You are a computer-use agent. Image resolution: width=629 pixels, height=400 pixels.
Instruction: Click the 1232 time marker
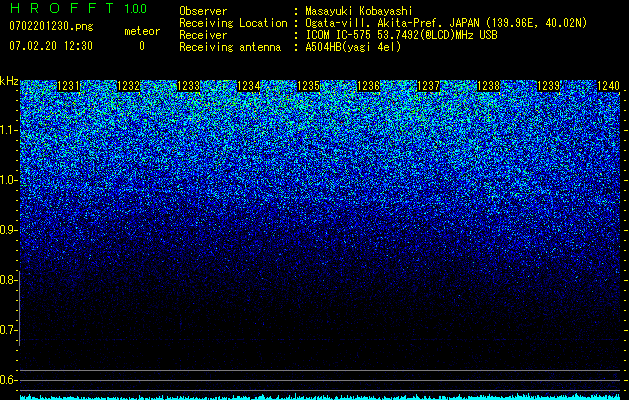click(128, 86)
